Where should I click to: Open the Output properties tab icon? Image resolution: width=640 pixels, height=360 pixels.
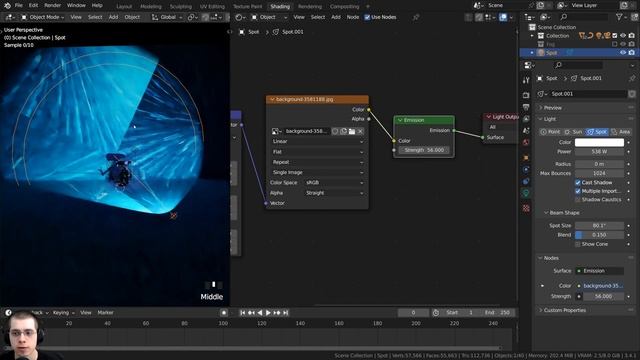pos(526,107)
